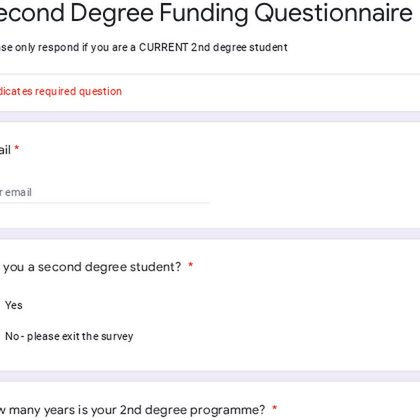This screenshot has height=420, width=420.
Task: Click the lavender divider below the email field
Action: click(x=210, y=234)
